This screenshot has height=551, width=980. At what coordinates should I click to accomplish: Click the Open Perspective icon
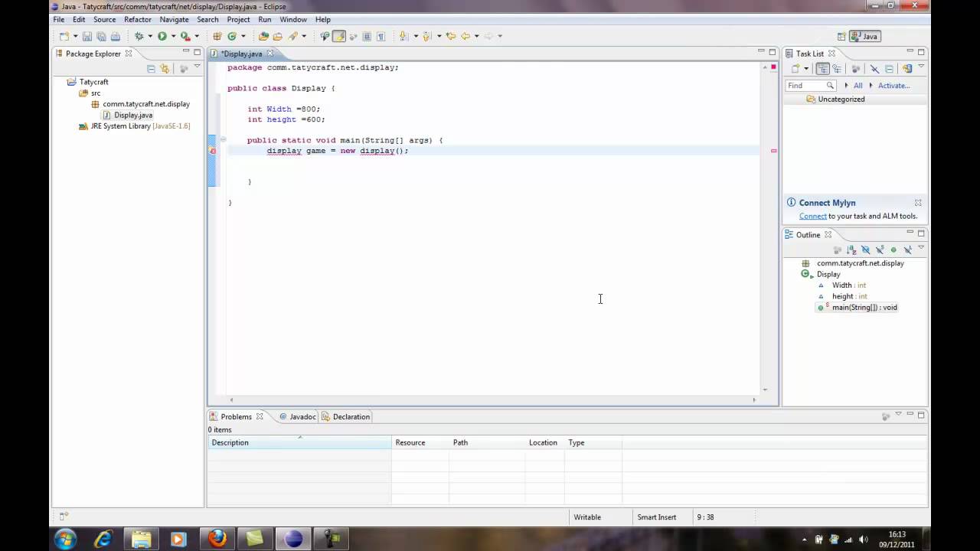tap(841, 36)
